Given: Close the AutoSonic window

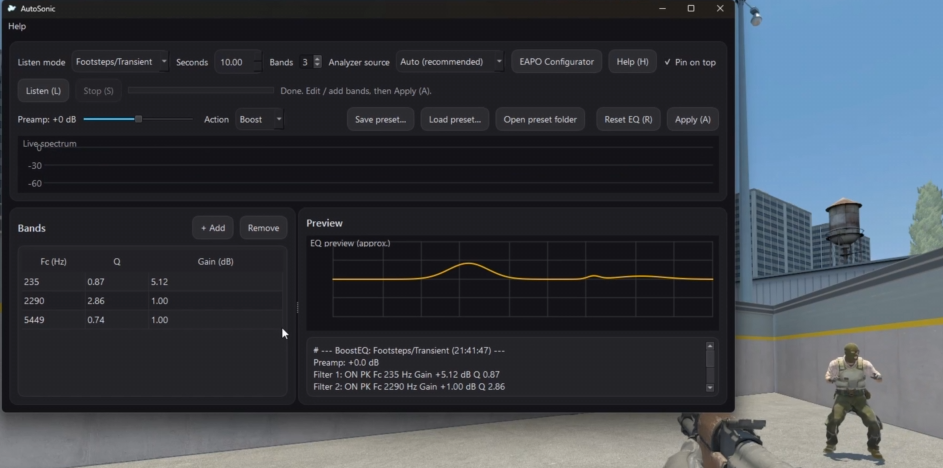Looking at the screenshot, I should [720, 8].
